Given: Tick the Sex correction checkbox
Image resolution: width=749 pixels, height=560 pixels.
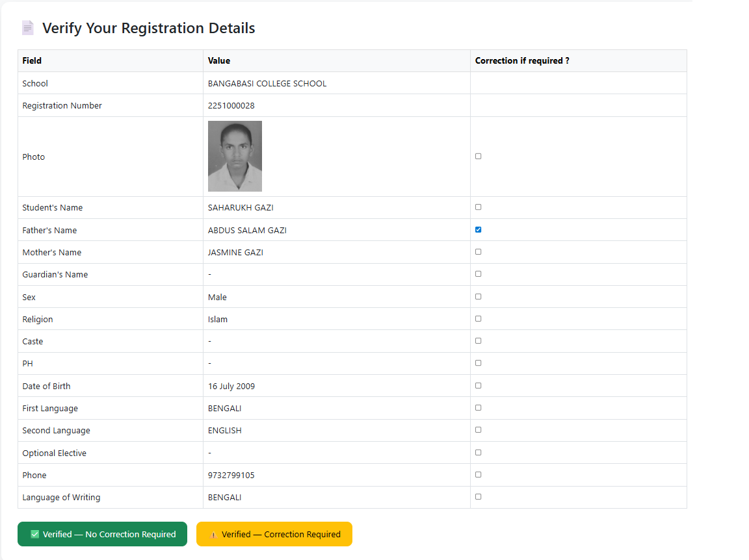Looking at the screenshot, I should click(478, 296).
